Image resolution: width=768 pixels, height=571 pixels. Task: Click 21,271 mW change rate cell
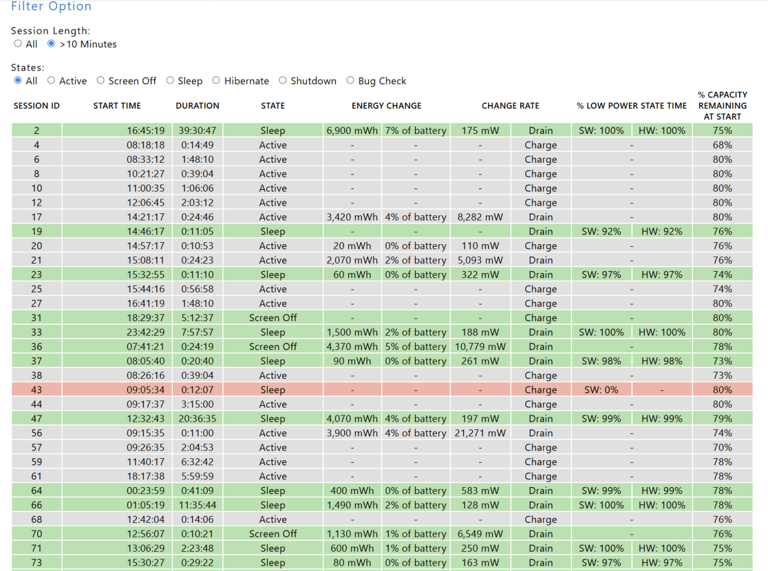pos(480,433)
